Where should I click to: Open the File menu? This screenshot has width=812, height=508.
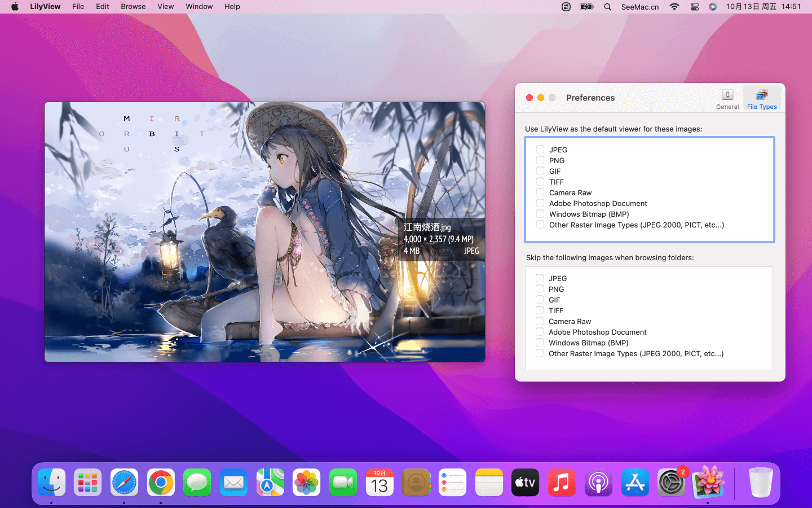(x=78, y=7)
